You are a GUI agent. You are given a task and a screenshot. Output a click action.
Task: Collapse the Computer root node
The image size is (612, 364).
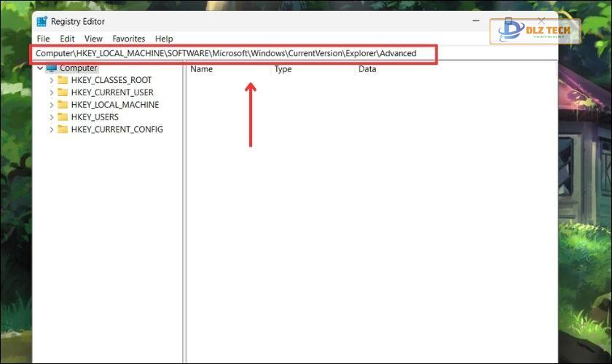(x=40, y=68)
